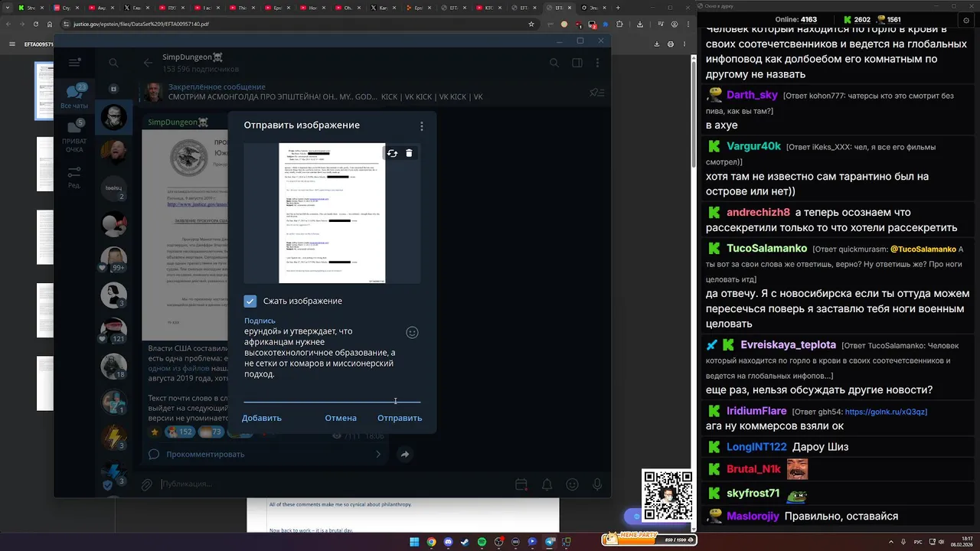
Task: Open the emoji picker beside the caption
Action: [412, 332]
